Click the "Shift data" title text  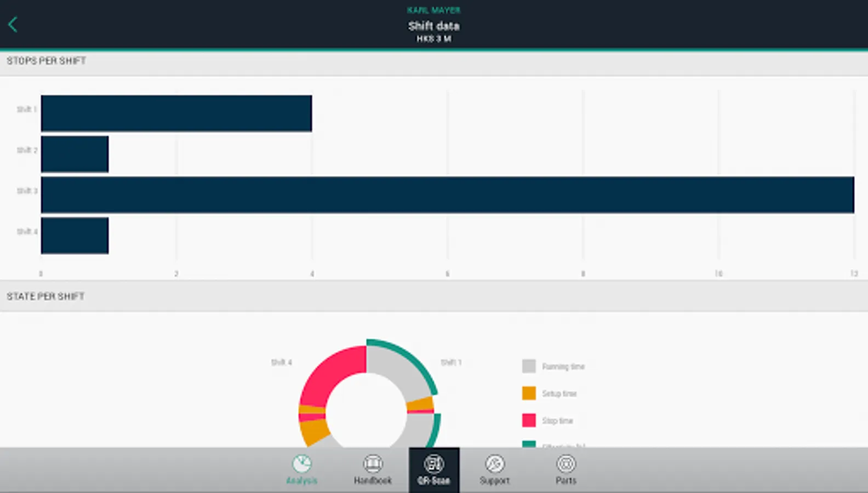pos(433,26)
